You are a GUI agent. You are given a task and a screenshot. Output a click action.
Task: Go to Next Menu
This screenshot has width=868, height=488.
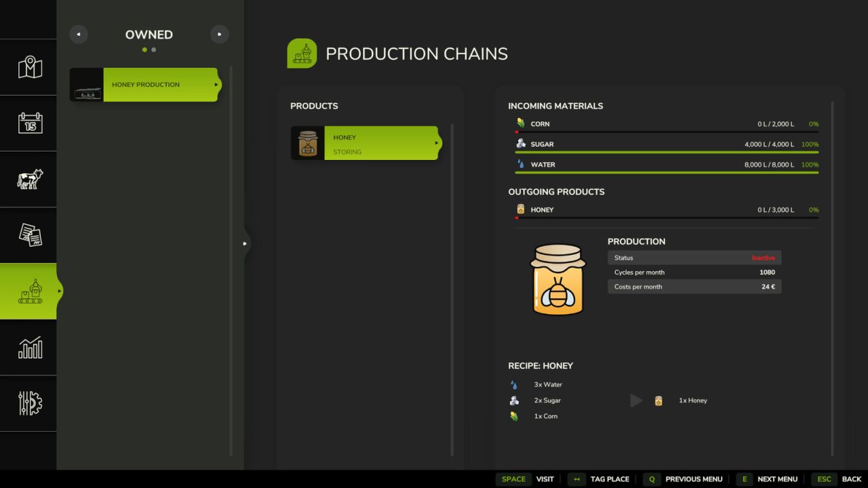tap(768, 479)
